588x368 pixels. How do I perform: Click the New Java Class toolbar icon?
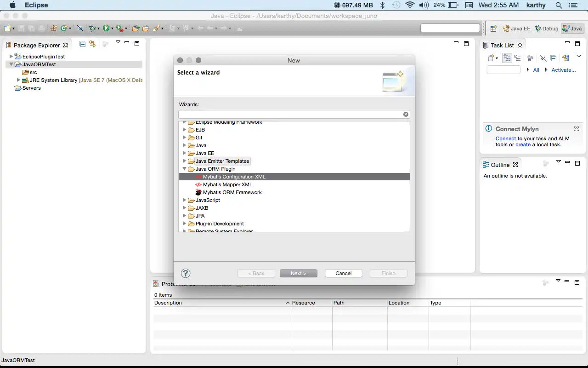[x=63, y=29]
